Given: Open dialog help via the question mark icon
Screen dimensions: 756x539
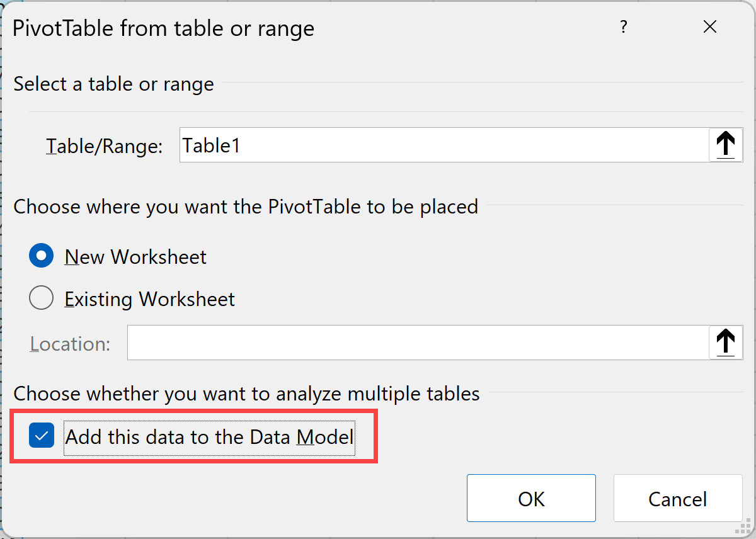Looking at the screenshot, I should pos(624,26).
